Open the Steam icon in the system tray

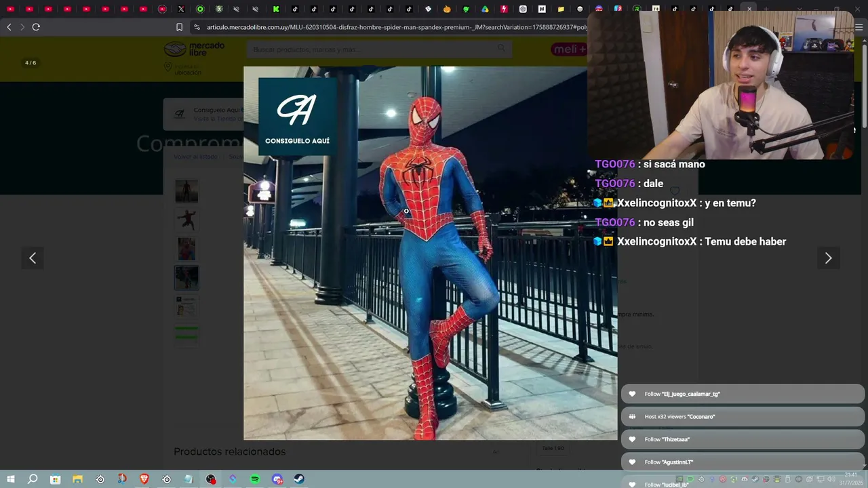tap(755, 479)
